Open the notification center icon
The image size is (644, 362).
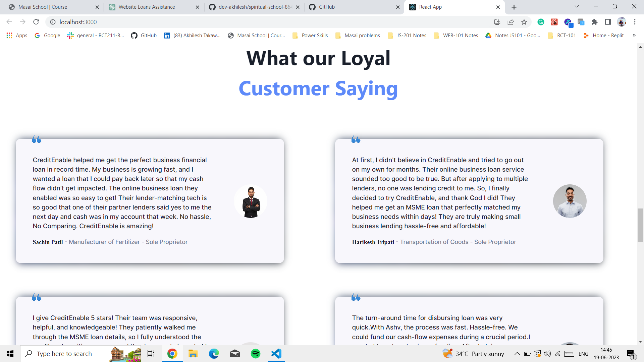(631, 354)
